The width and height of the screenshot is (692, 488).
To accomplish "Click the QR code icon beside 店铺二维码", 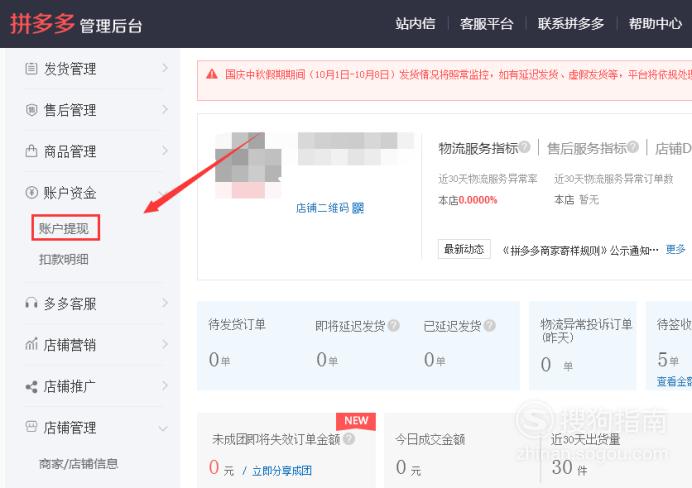I will click(x=358, y=208).
